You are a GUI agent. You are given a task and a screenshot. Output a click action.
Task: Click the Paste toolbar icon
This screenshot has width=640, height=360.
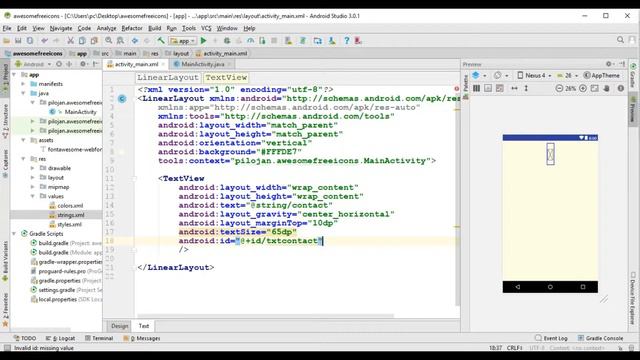pyautogui.click(x=94, y=41)
